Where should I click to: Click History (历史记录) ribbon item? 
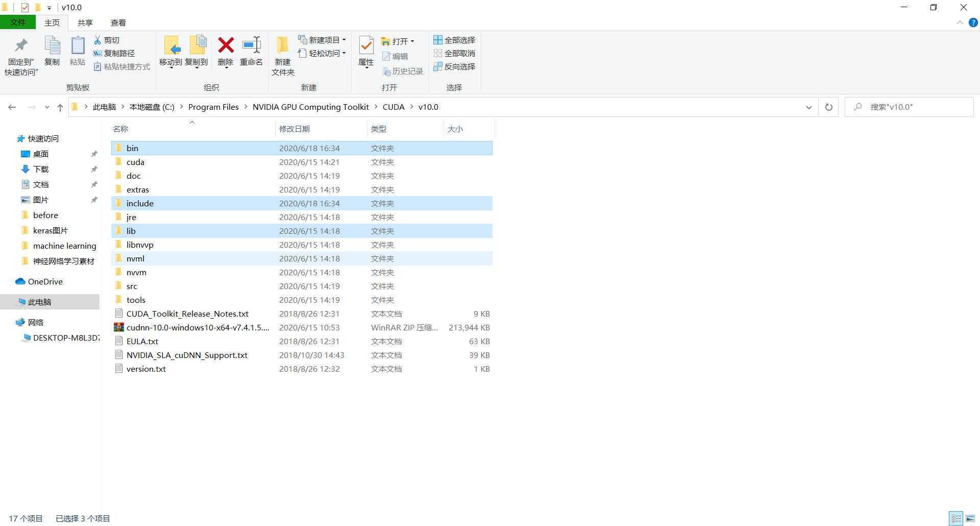(x=403, y=71)
